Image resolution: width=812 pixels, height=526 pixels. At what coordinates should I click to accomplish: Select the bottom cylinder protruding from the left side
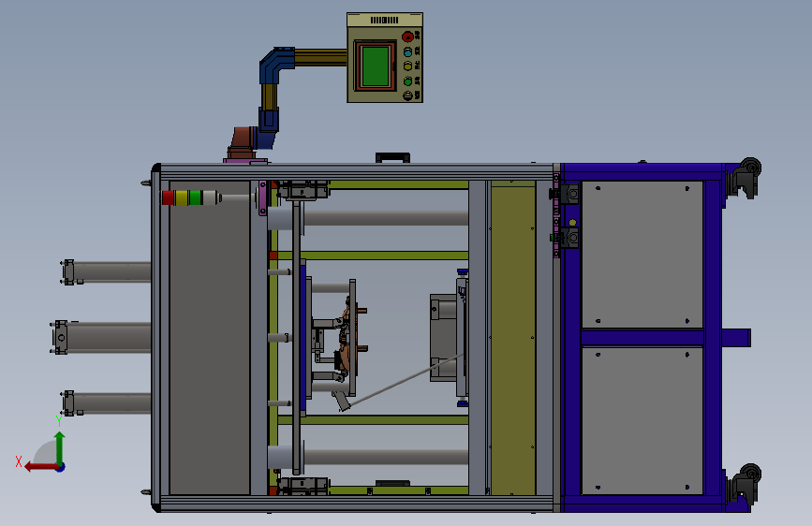pos(107,402)
